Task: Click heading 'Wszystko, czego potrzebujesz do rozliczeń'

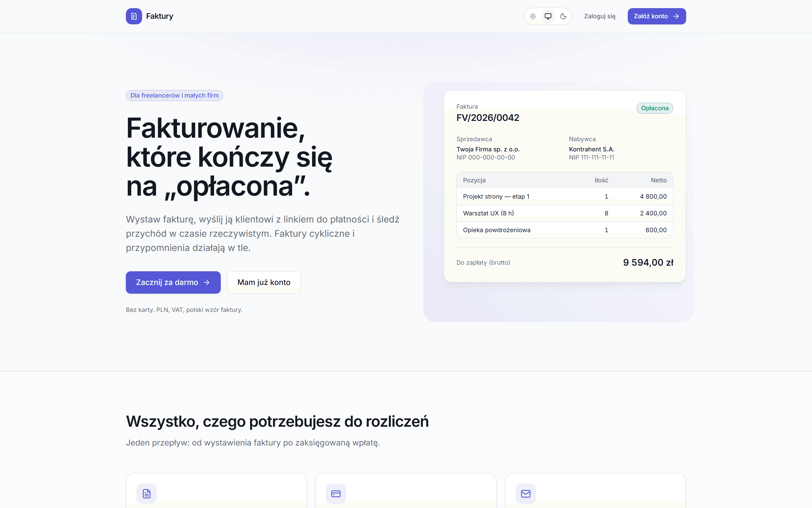Action: click(x=277, y=422)
